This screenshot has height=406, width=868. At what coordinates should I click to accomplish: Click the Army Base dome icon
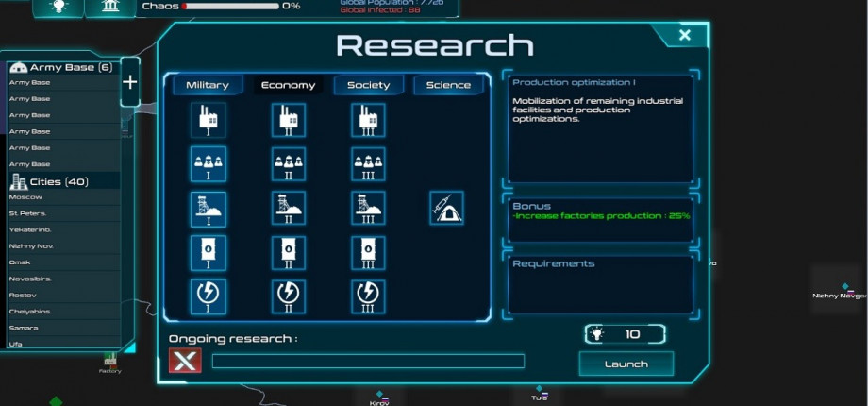(18, 68)
